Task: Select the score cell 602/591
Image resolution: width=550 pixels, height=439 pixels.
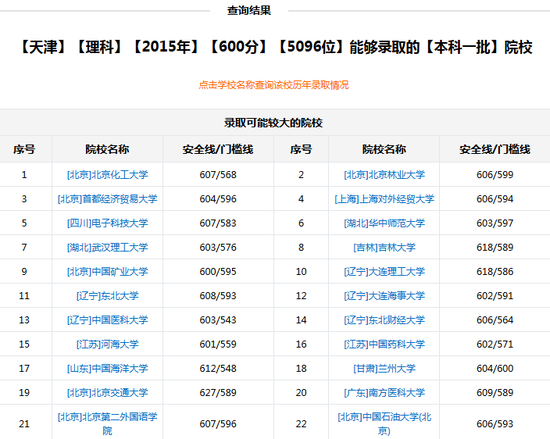Action: pos(495,296)
